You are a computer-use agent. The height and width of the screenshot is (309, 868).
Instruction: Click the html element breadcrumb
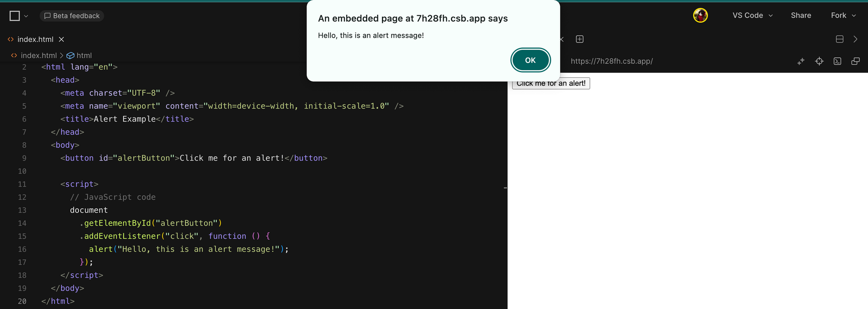(x=84, y=56)
